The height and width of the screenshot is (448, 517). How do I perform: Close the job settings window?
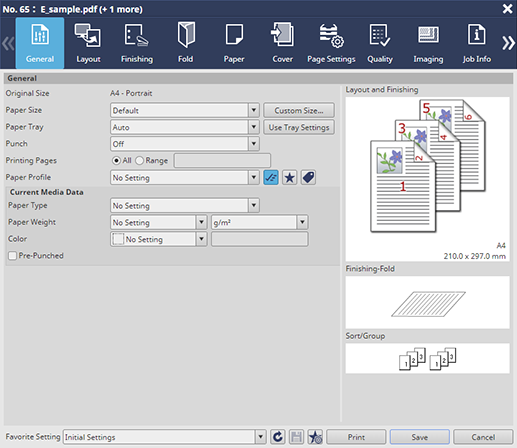click(507, 9)
